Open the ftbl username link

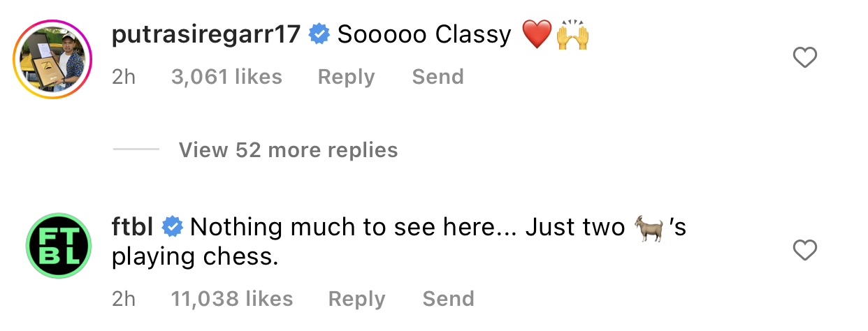pos(133,226)
